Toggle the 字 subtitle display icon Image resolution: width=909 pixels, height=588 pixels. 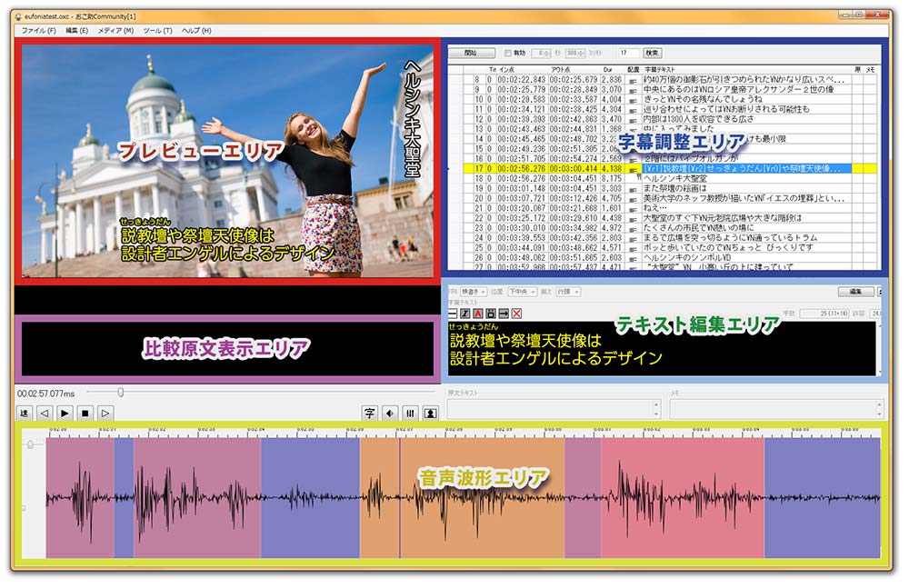coord(370,414)
